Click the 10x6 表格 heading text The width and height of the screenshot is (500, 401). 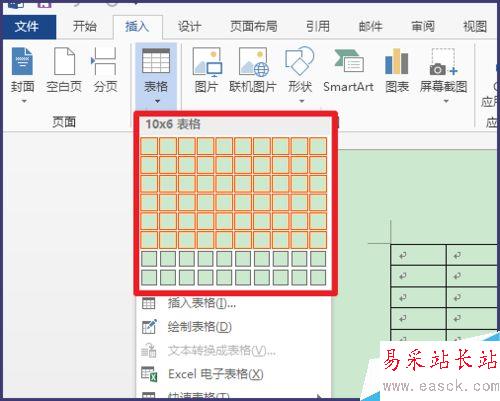(173, 124)
